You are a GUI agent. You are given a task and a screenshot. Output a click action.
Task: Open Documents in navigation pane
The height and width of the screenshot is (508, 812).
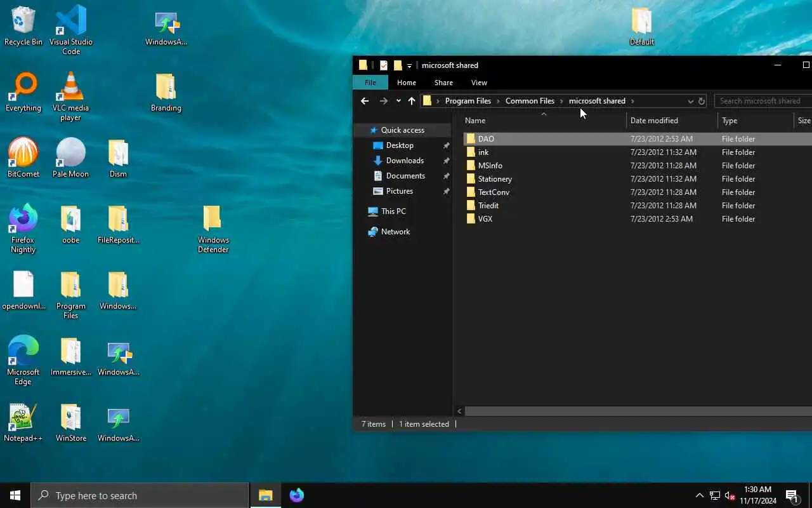(x=405, y=176)
